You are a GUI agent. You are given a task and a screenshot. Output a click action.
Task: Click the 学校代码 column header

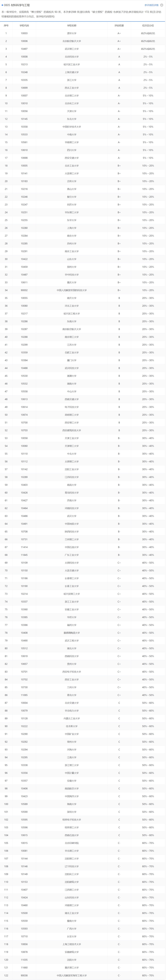pos(24,25)
